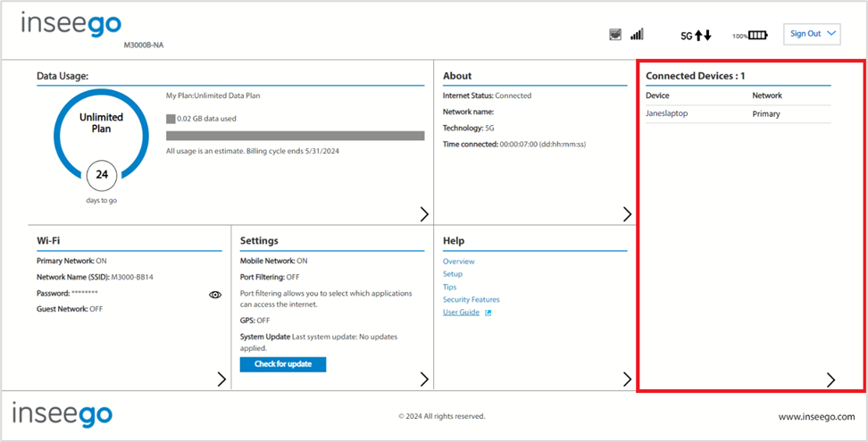Click the signal strength bars icon

(x=637, y=34)
